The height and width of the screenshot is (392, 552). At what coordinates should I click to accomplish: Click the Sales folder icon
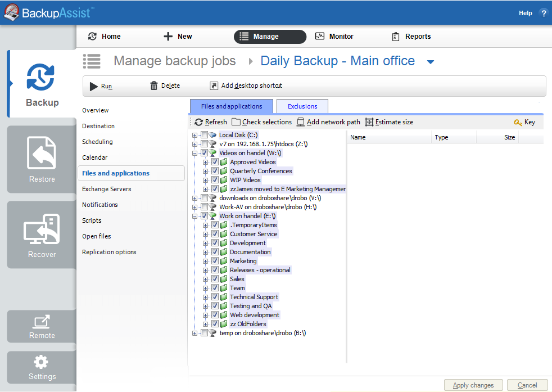pyautogui.click(x=224, y=279)
